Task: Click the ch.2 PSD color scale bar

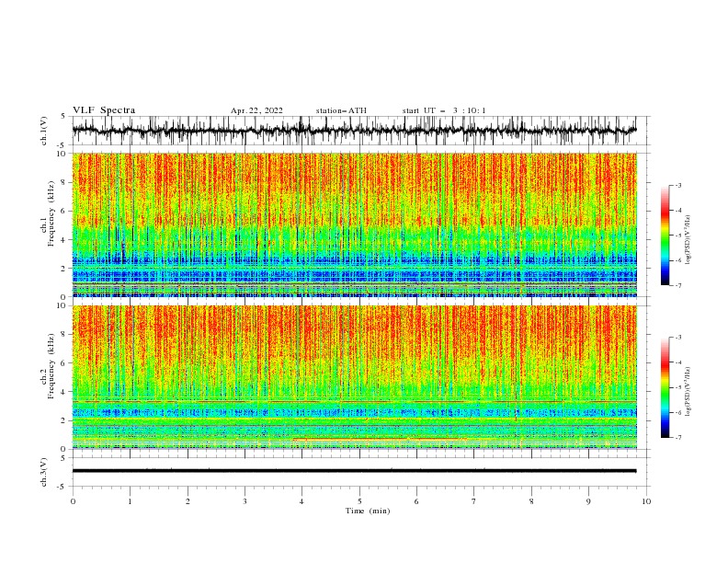Action: tap(665, 387)
